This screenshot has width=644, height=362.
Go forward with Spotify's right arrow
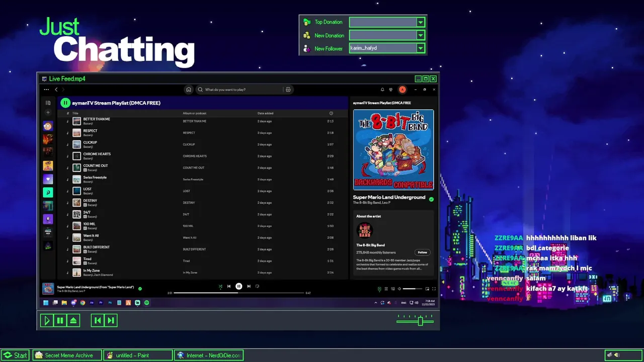pos(63,89)
